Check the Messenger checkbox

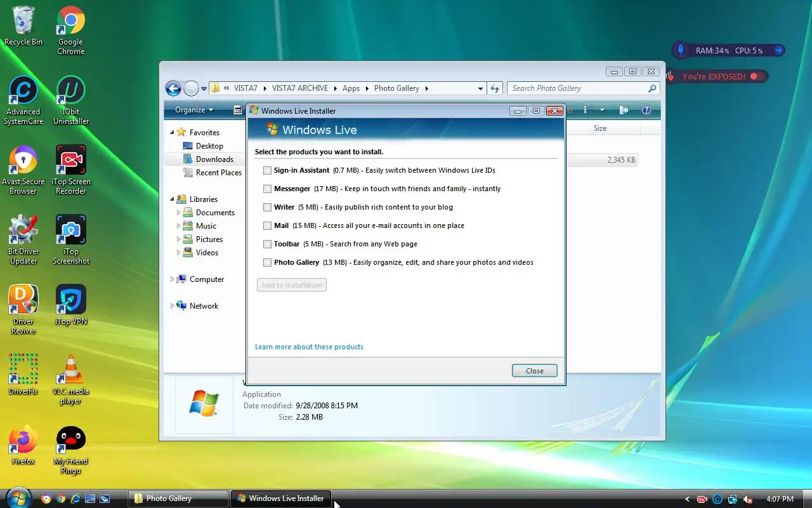pos(267,189)
